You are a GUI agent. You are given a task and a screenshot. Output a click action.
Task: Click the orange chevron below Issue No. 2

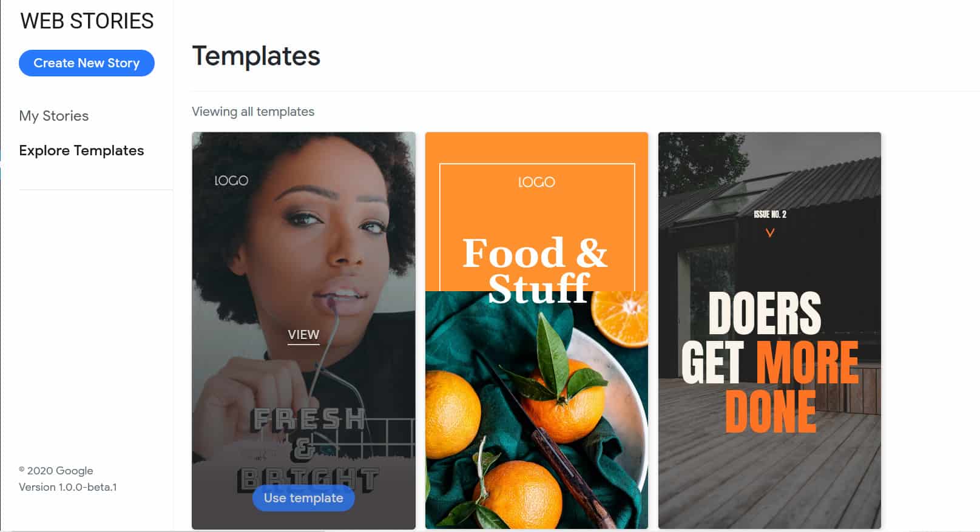pyautogui.click(x=769, y=232)
